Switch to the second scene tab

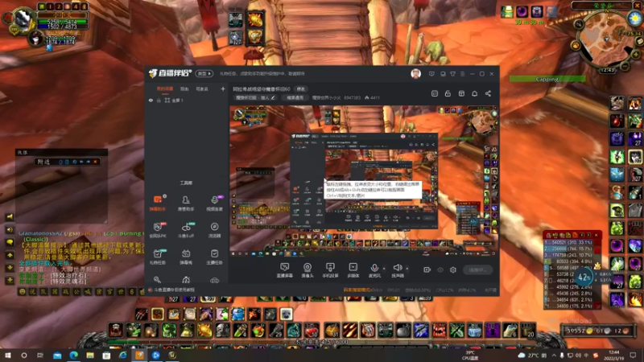(x=184, y=88)
